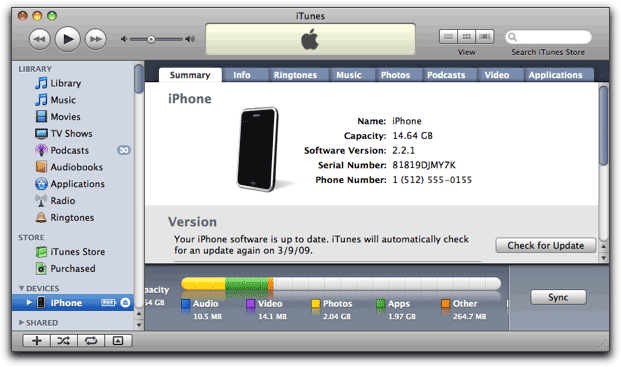Click the high volume speaker icon
Screen dimensions: 621x367
[x=190, y=39]
